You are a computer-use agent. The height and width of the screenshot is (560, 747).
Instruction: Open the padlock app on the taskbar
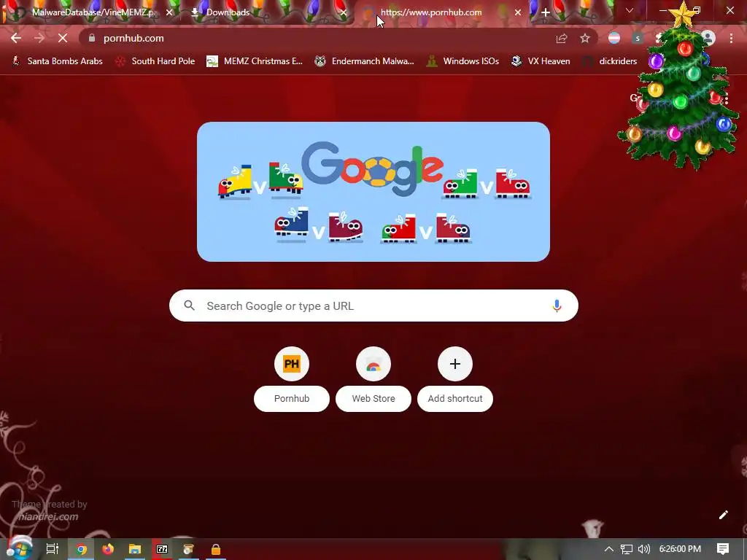(216, 549)
